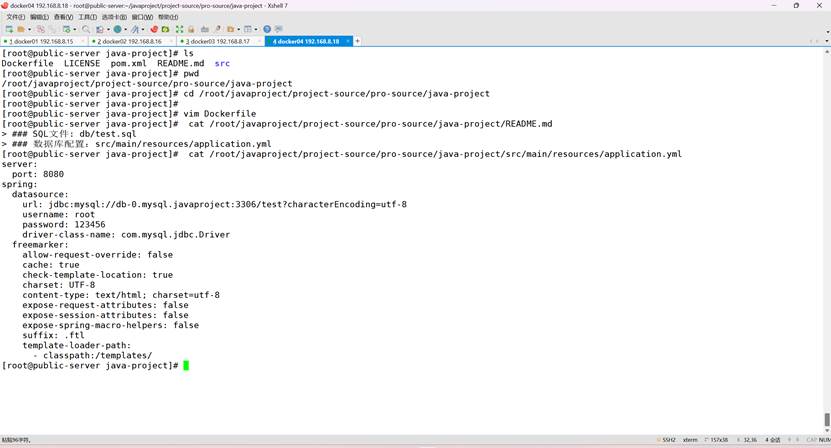Screen dimensions: 831x448
Task: Expand the Open session dropdown arrow
Action: click(30, 29)
